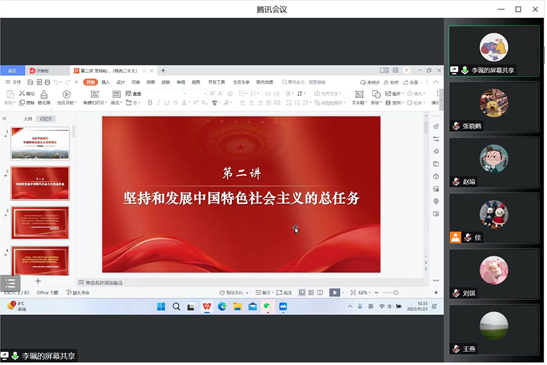The width and height of the screenshot is (547, 365).
Task: Open the 文件 file menu
Action: [x=13, y=82]
